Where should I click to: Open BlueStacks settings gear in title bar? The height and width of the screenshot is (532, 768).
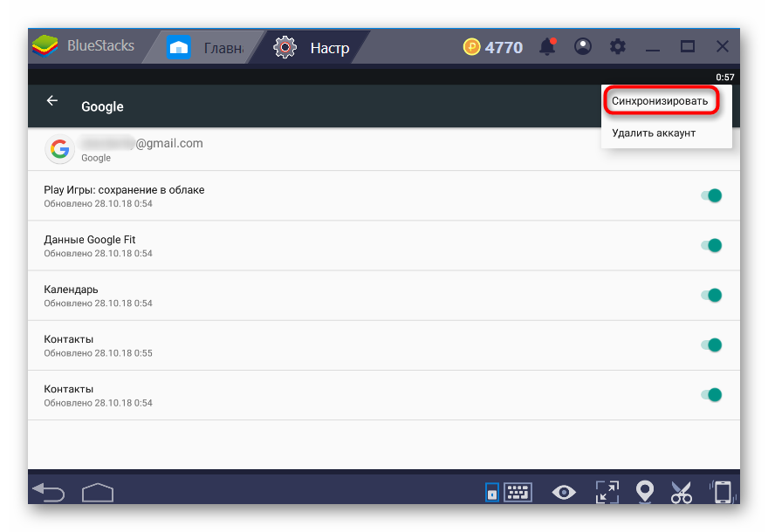pos(618,47)
